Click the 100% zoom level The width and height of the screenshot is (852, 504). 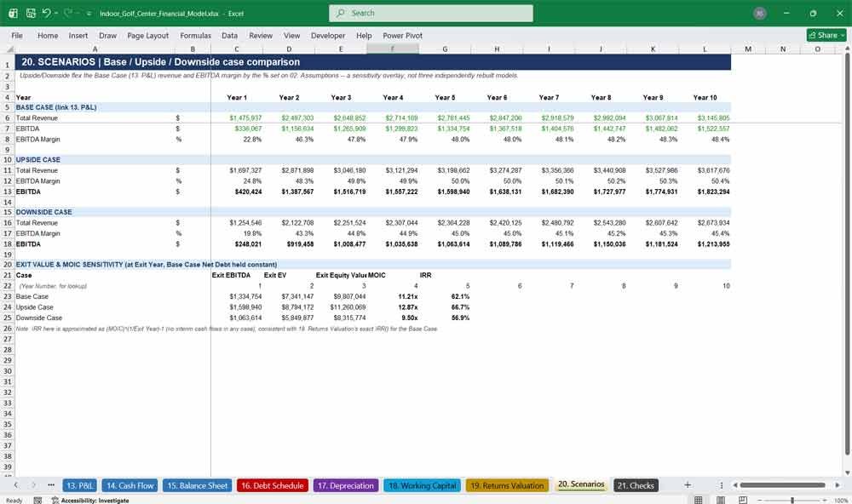click(x=841, y=501)
